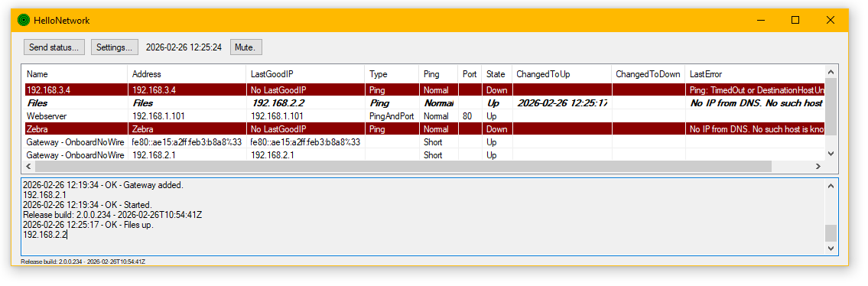Click the Release build status text at bottom
Screen dimensions: 868x286
[x=83, y=261]
